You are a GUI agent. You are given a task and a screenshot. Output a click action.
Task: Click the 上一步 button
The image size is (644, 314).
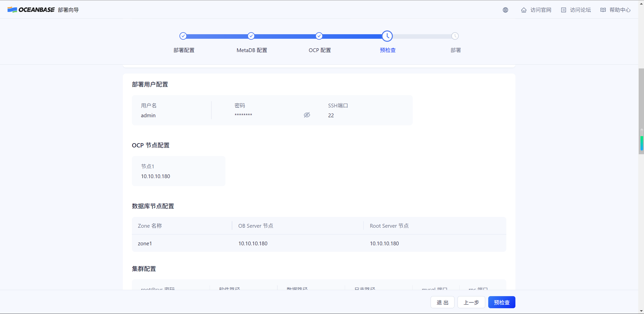coord(471,302)
